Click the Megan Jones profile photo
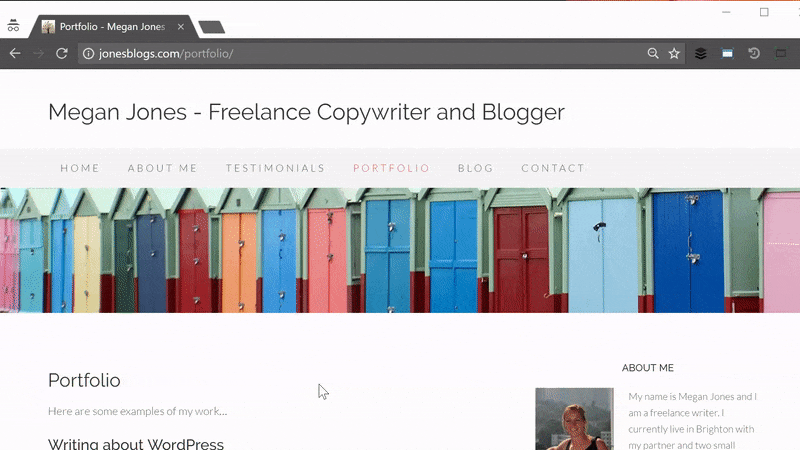800x450 pixels. tap(574, 419)
